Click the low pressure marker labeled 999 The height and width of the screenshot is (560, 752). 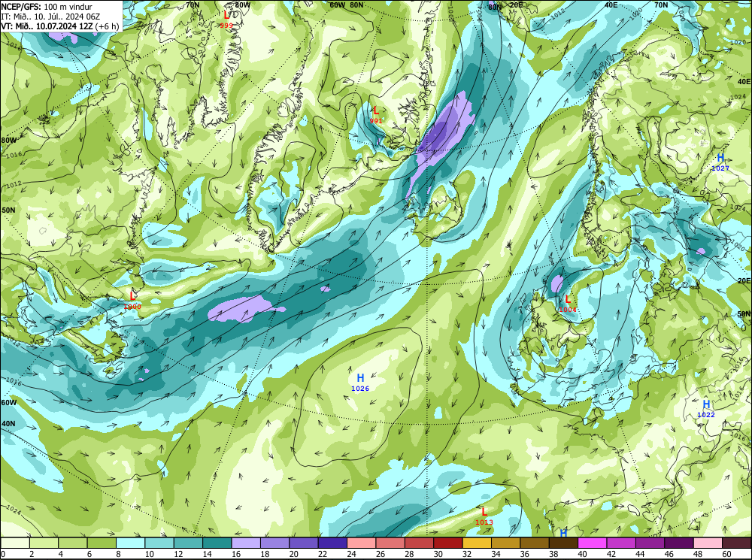pos(226,20)
